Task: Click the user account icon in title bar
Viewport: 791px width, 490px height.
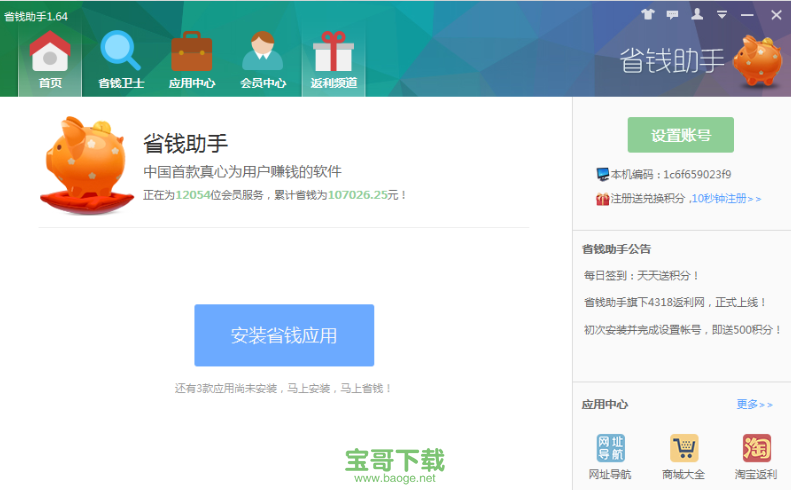Action: (x=697, y=15)
